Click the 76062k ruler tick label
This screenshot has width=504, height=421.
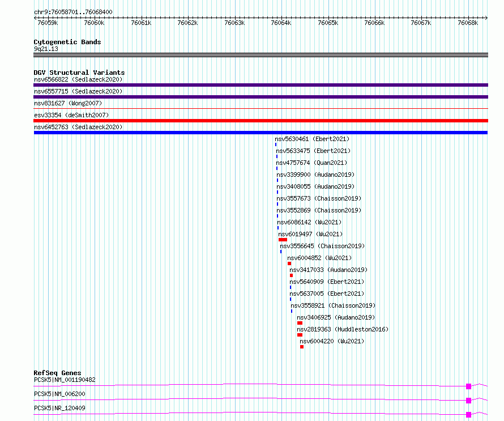[187, 23]
